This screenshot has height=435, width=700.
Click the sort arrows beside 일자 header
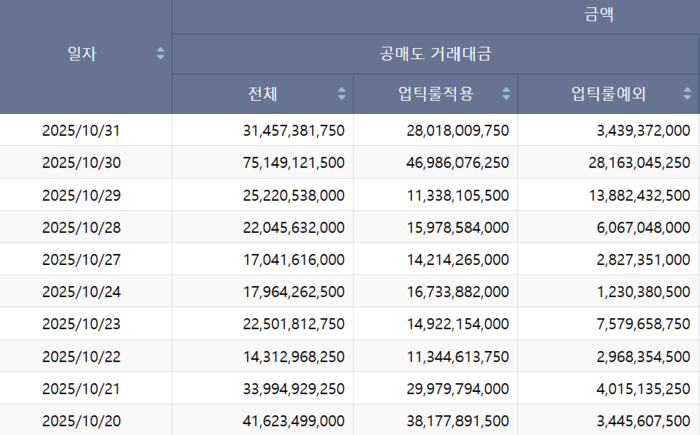[x=161, y=54]
